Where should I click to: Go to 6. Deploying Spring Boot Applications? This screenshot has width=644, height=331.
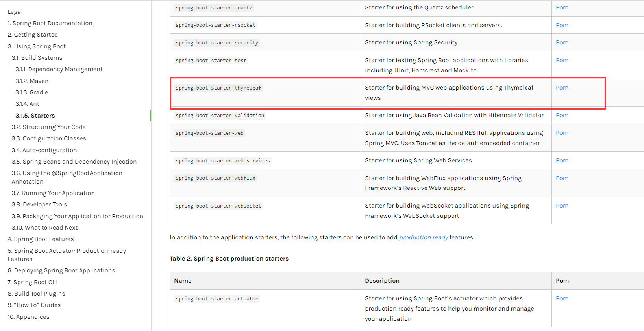(61, 270)
